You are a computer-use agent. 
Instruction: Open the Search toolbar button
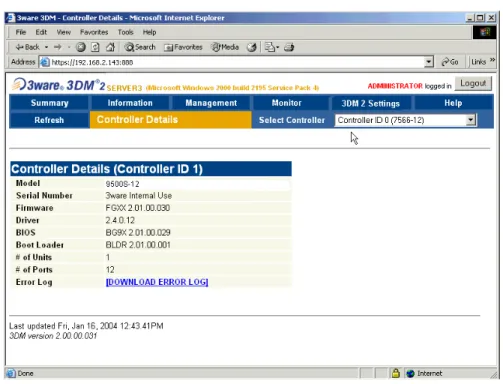point(140,47)
